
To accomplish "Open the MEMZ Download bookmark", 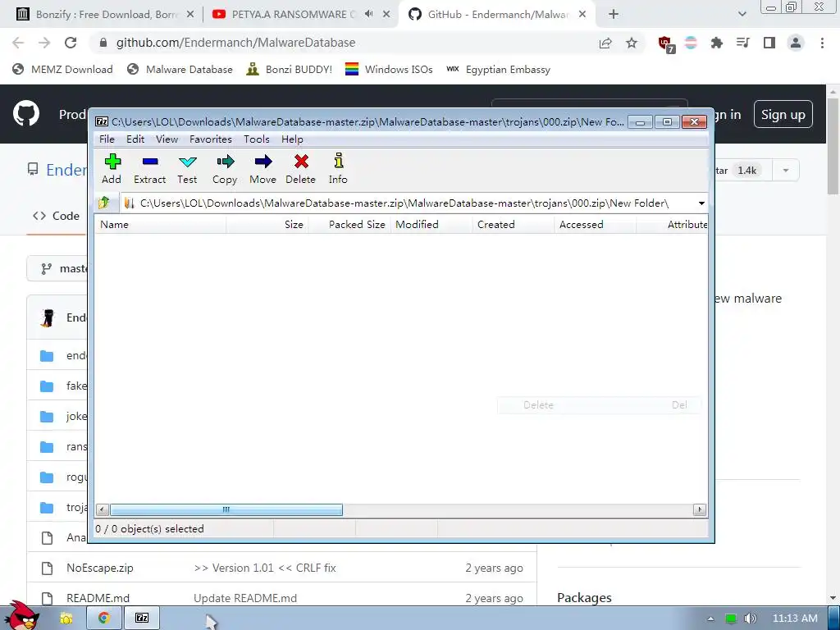I will click(62, 70).
